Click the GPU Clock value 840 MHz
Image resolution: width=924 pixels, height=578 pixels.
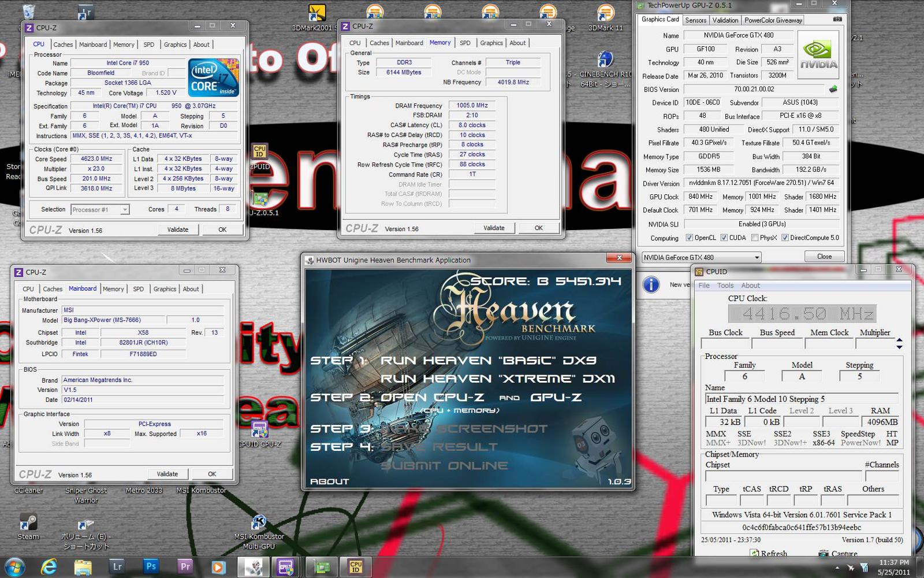[701, 197]
